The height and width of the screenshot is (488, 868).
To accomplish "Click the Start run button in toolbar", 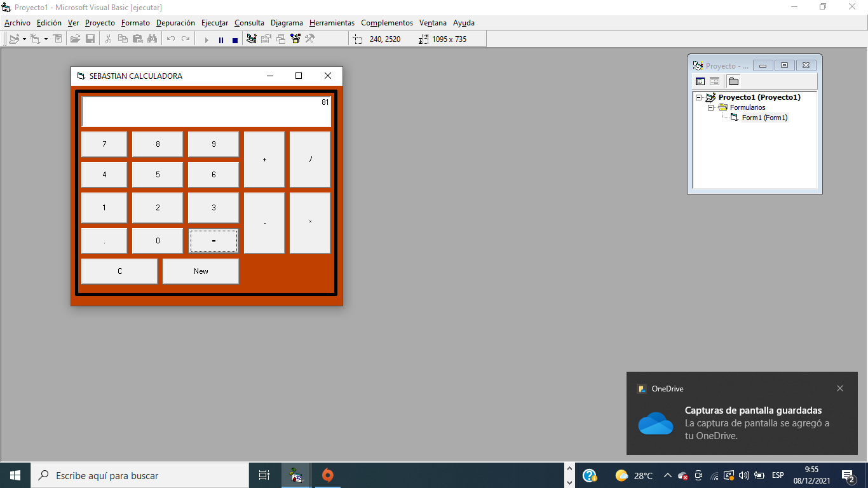I will pyautogui.click(x=207, y=39).
